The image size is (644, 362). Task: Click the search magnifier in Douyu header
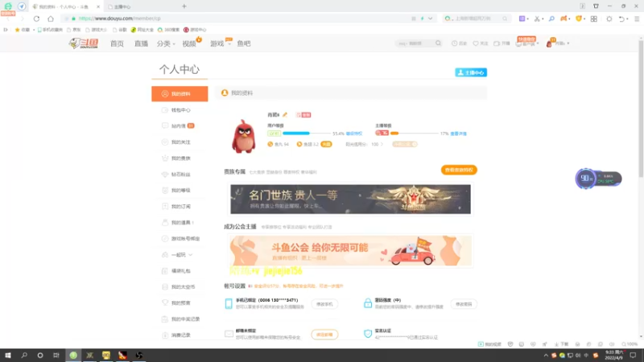438,43
